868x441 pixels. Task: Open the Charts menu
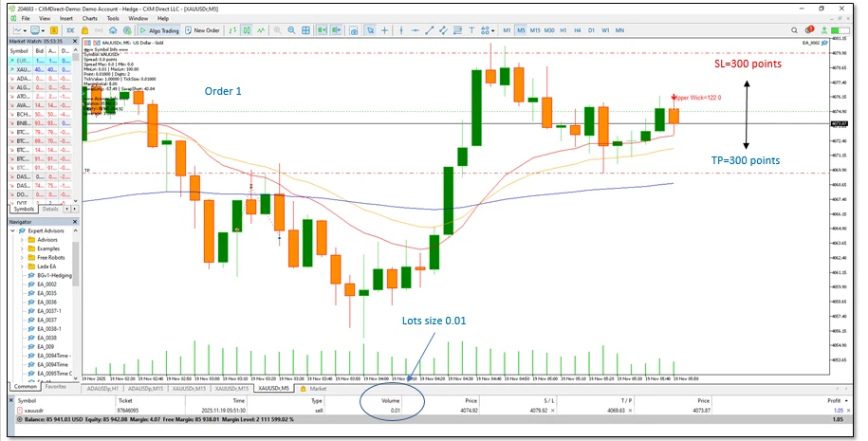[90, 18]
